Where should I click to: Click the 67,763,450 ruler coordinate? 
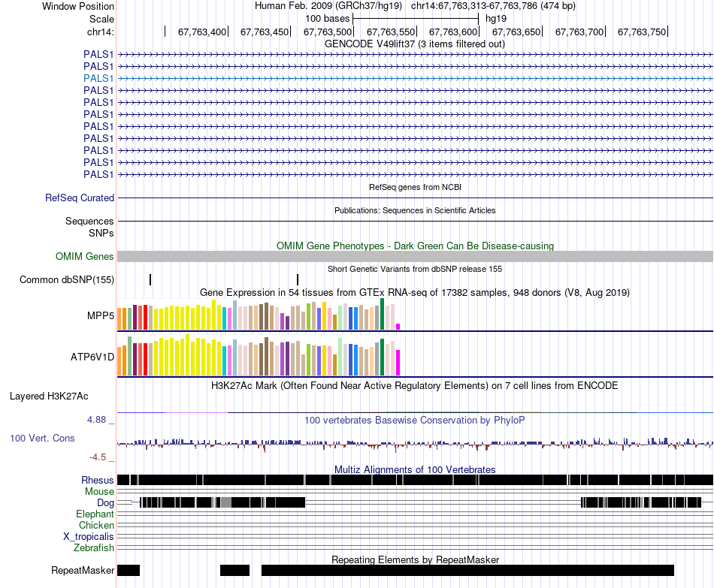(x=265, y=32)
